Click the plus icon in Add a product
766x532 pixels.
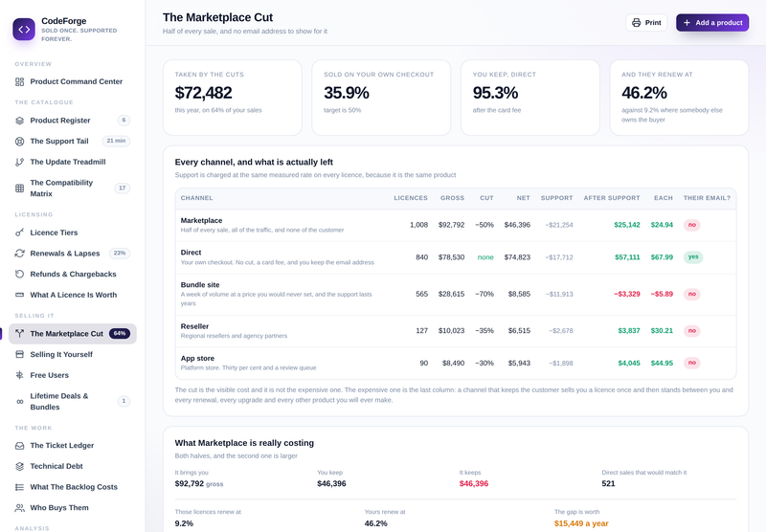687,22
